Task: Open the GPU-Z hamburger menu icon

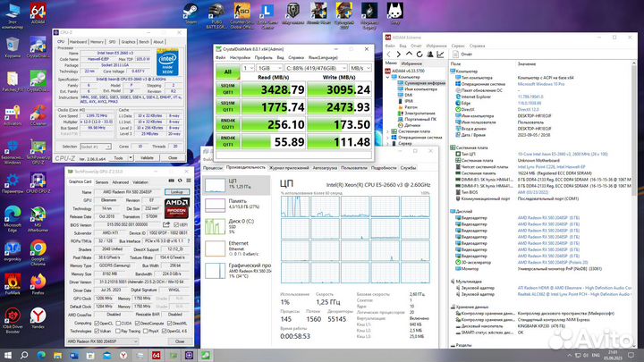Action: pos(189,181)
